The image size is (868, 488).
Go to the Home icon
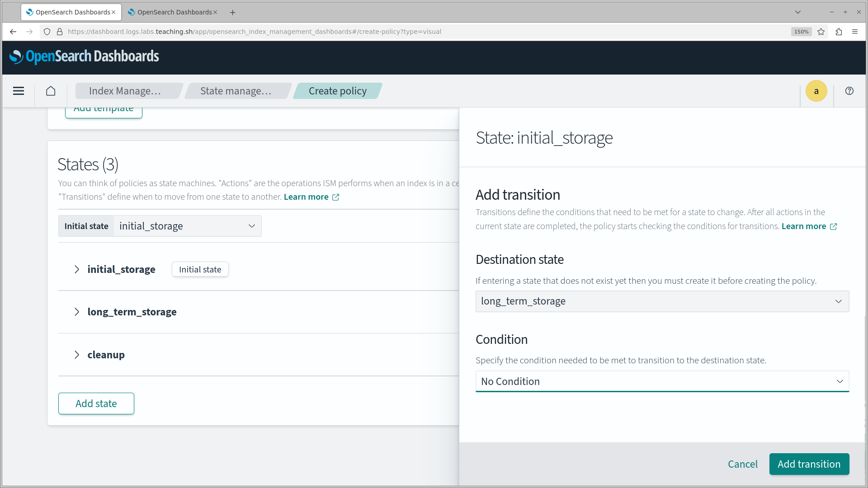51,91
